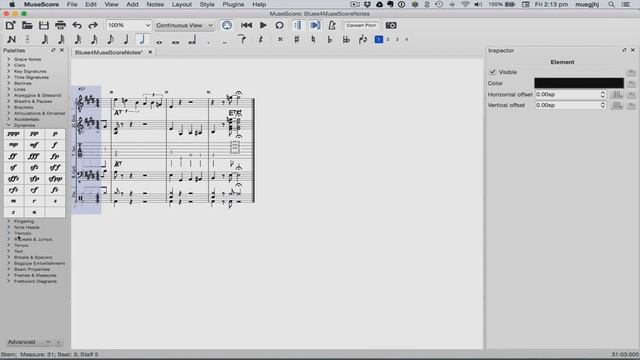Enable note input mode N
Screen dimensions: 640x360
tap(11, 40)
